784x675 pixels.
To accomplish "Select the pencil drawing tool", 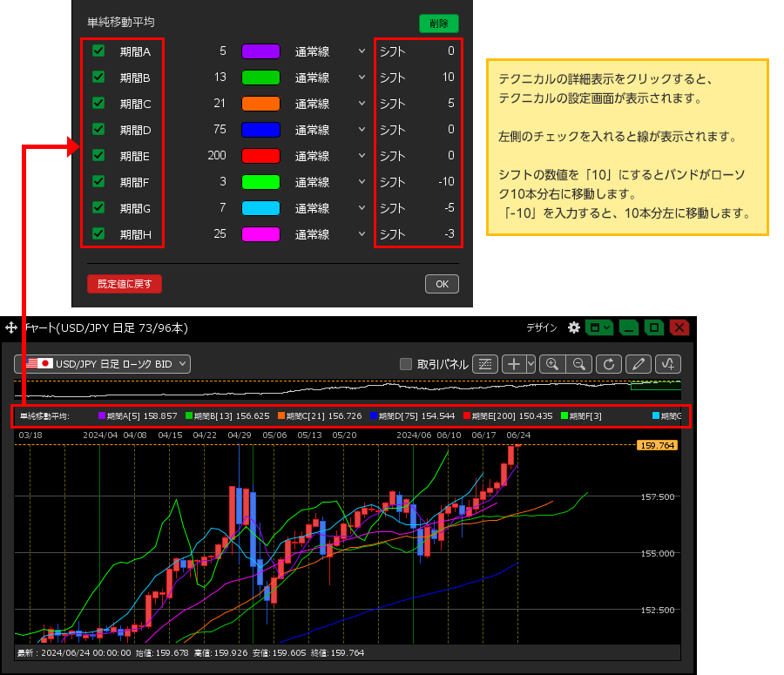I will tap(639, 364).
